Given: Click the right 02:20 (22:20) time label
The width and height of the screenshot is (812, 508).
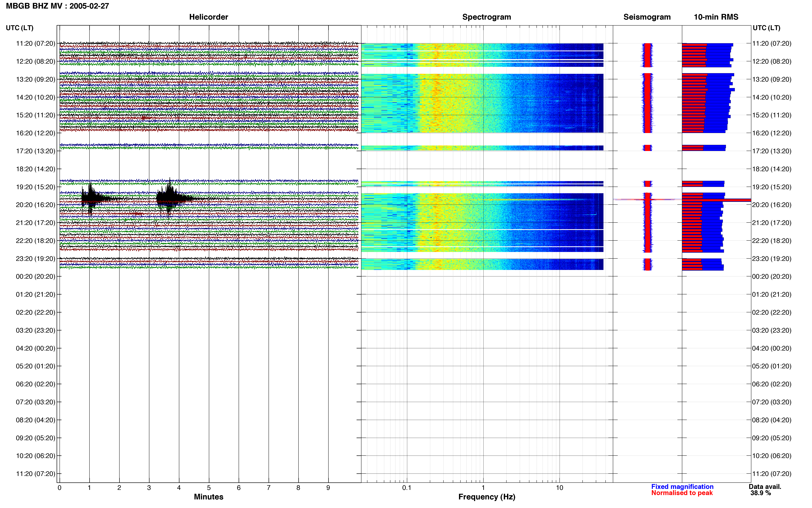Looking at the screenshot, I should pyautogui.click(x=772, y=313).
